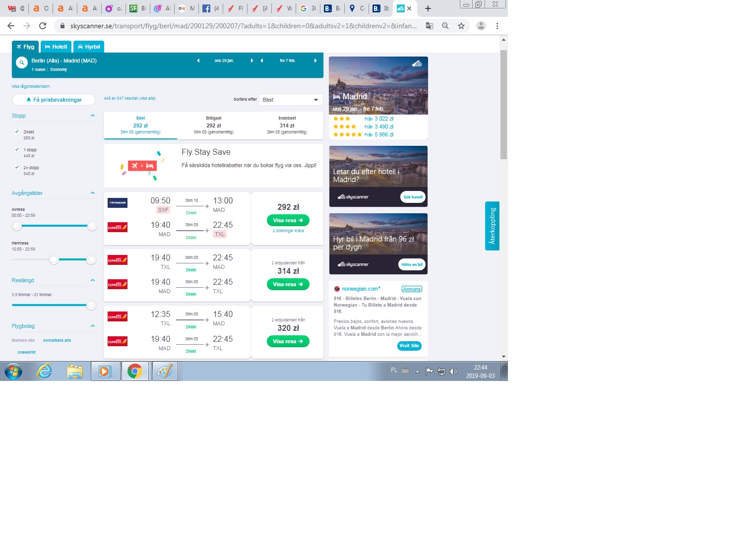Screen dimensions: 747x560
Task: Go to next return date after 7 feb
Action: coord(315,61)
